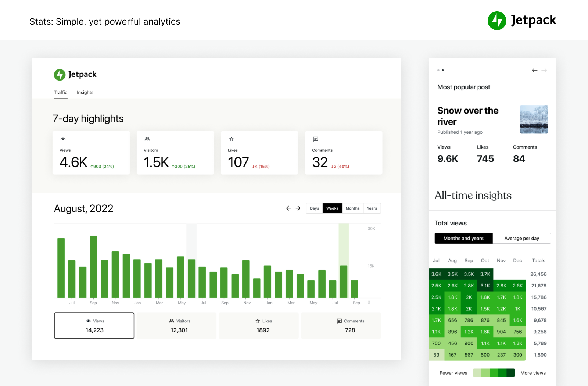This screenshot has width=588, height=386.
Task: Show Visitors data in the chart
Action: (x=179, y=326)
